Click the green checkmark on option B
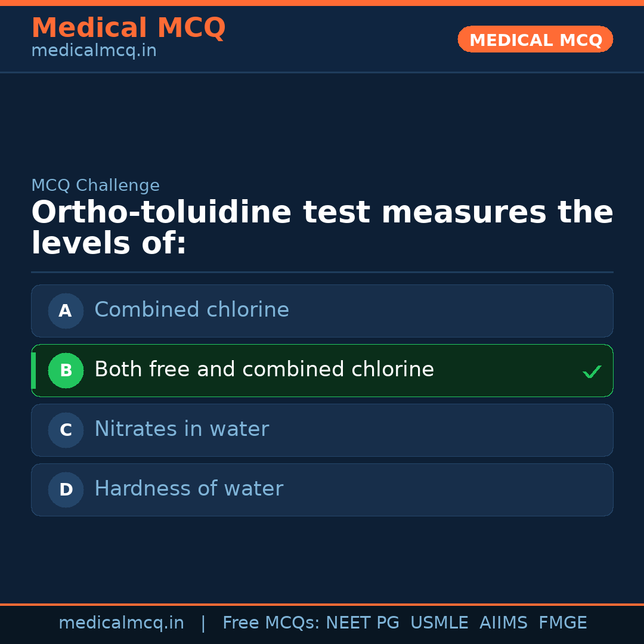 tap(592, 371)
